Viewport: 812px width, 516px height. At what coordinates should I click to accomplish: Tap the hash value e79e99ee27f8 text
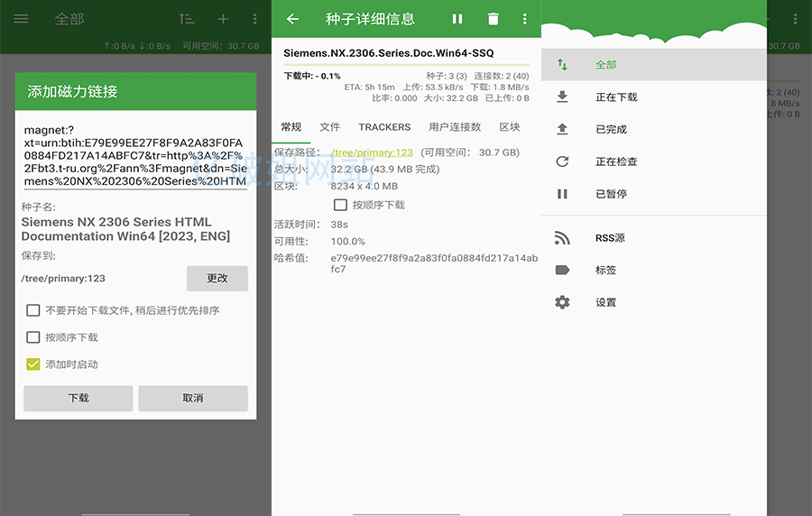(434, 263)
